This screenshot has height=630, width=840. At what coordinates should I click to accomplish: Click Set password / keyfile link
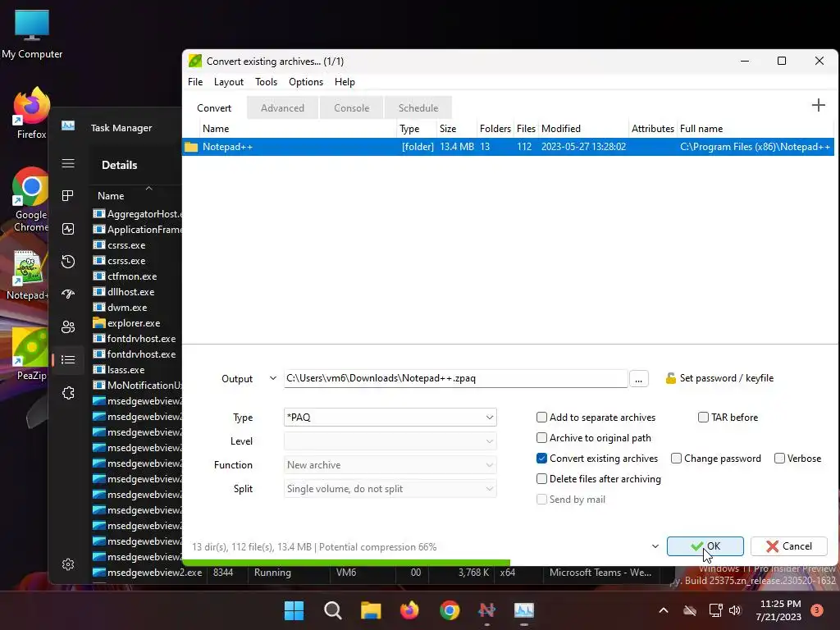click(x=727, y=378)
